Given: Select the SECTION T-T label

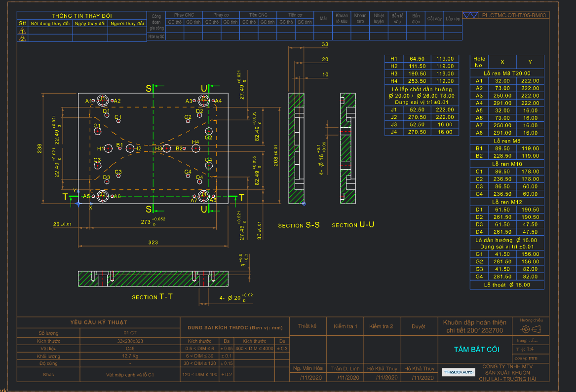Looking at the screenshot, I should (x=152, y=297).
